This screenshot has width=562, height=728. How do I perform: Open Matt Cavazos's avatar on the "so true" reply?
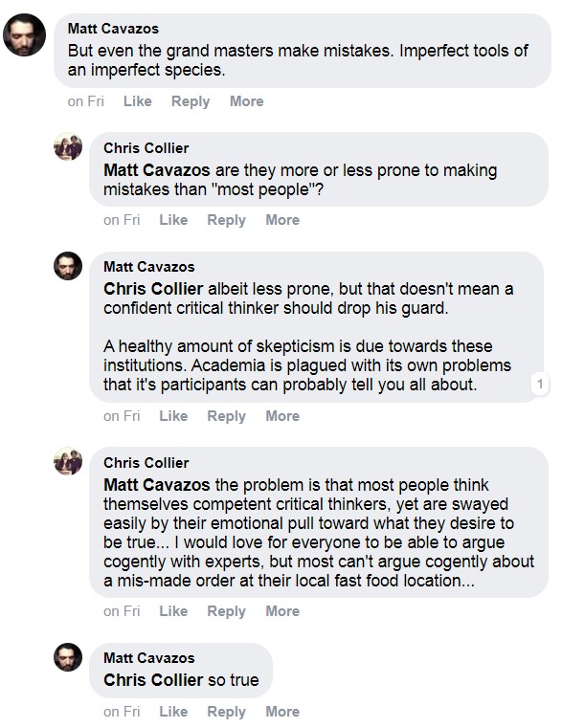[68, 657]
